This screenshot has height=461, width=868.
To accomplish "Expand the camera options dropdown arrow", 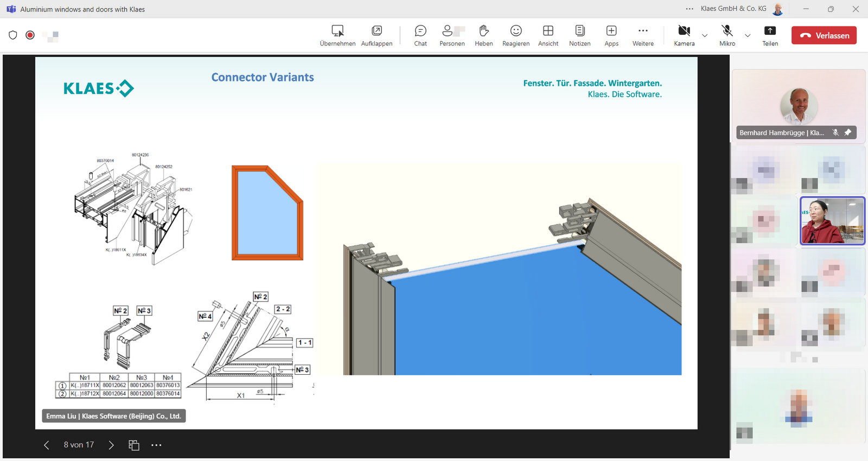I will click(705, 36).
